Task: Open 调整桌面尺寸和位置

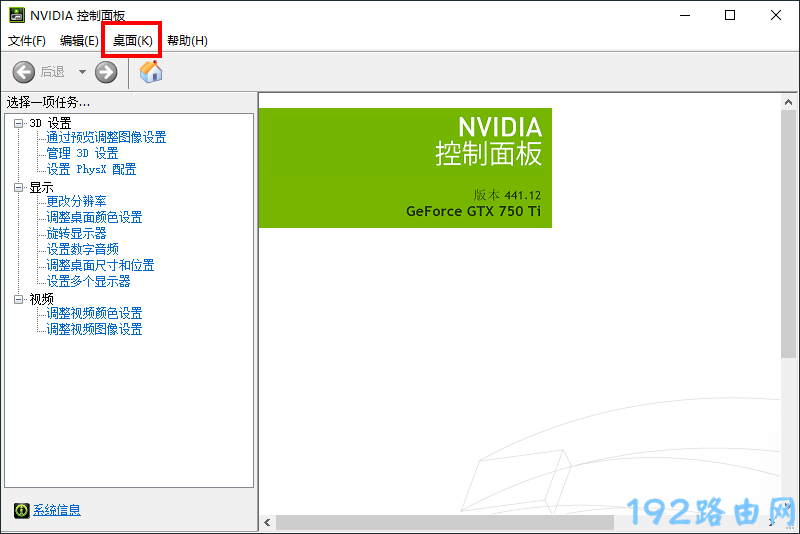Action: pyautogui.click(x=101, y=265)
